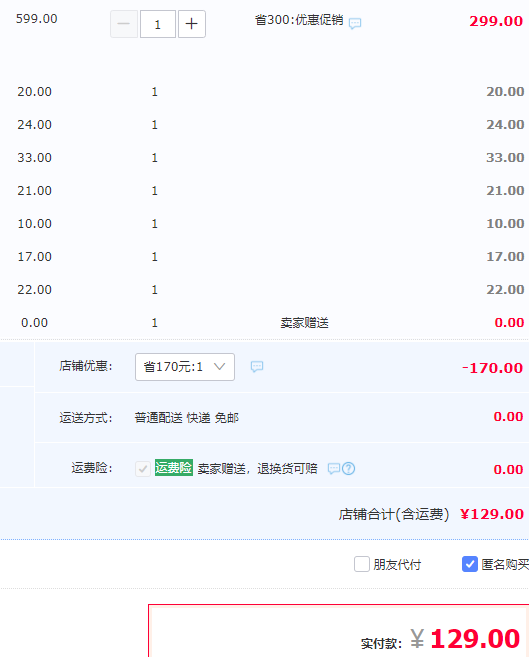Uncheck the 匿名购买 checkbox

pyautogui.click(x=470, y=564)
